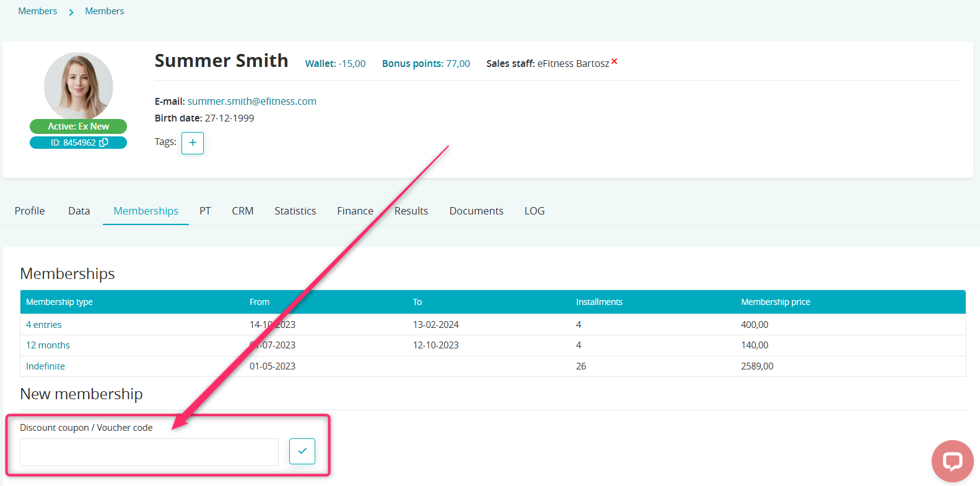The image size is (980, 486).
Task: Remove sales staff eFitness Bartosz via red X
Action: (614, 61)
